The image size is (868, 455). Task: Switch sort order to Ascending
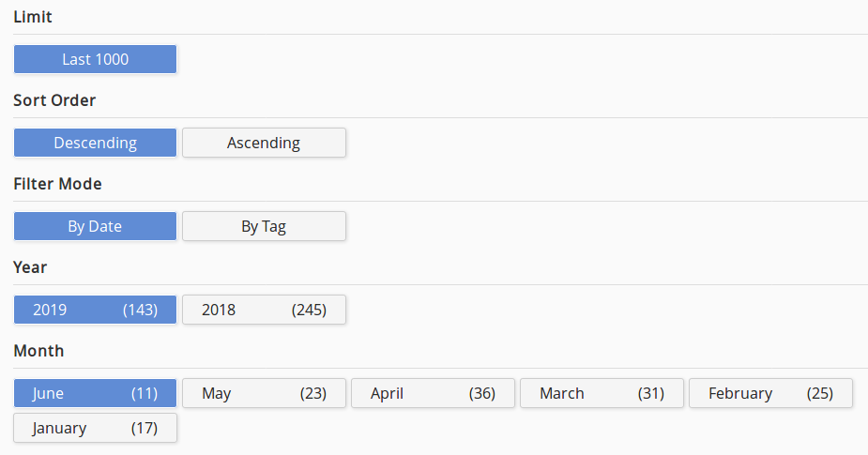264,143
